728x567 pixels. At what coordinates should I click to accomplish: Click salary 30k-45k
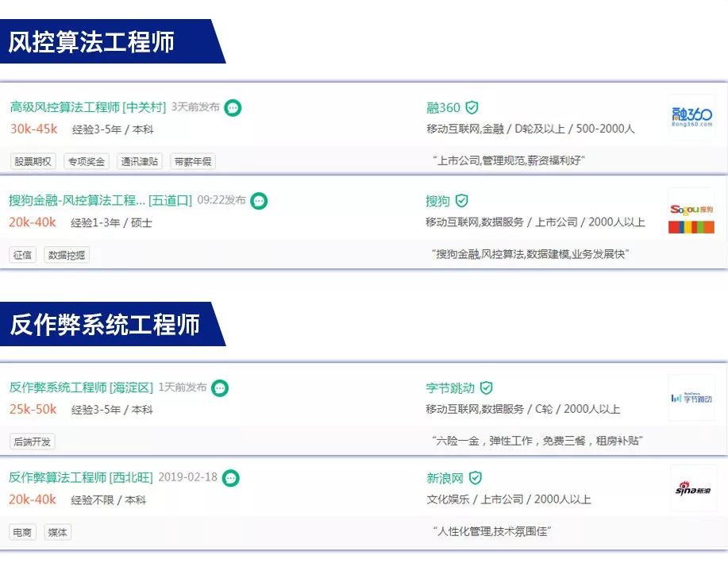[x=34, y=129]
